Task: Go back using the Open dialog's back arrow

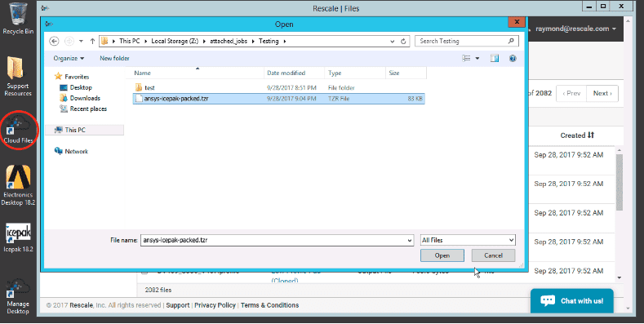Action: click(54, 41)
